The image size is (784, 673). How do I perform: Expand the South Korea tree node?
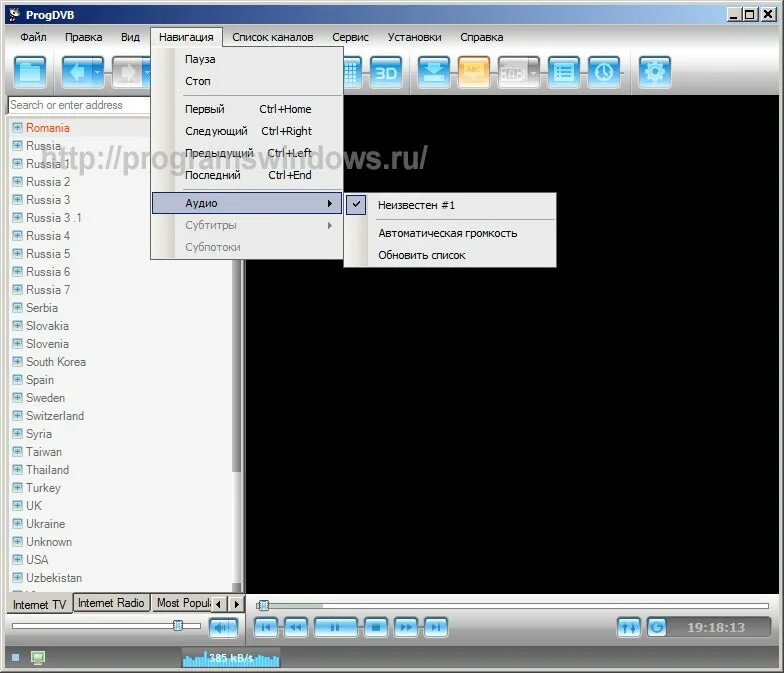17,362
